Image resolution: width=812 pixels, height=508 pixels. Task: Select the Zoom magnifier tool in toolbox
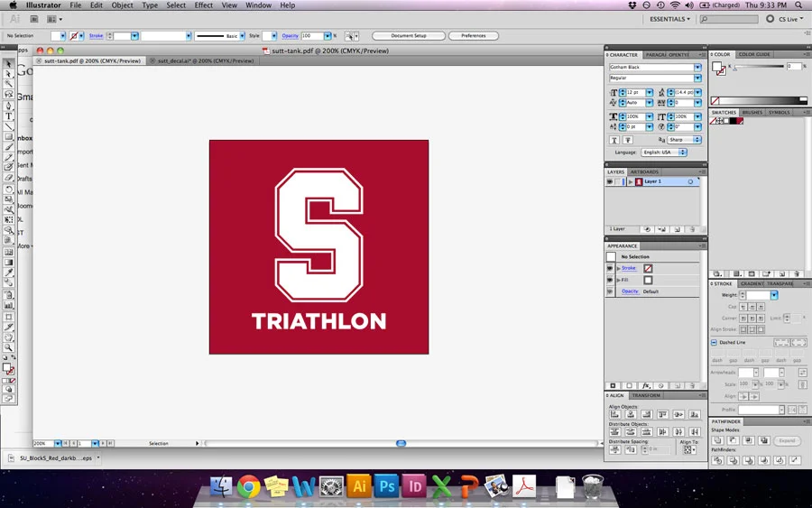coord(8,347)
